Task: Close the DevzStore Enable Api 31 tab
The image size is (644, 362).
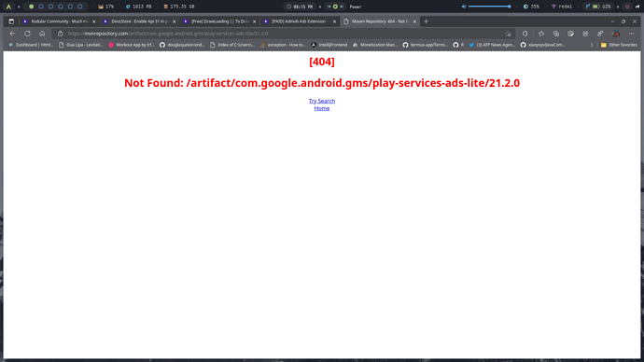Action: coord(175,21)
